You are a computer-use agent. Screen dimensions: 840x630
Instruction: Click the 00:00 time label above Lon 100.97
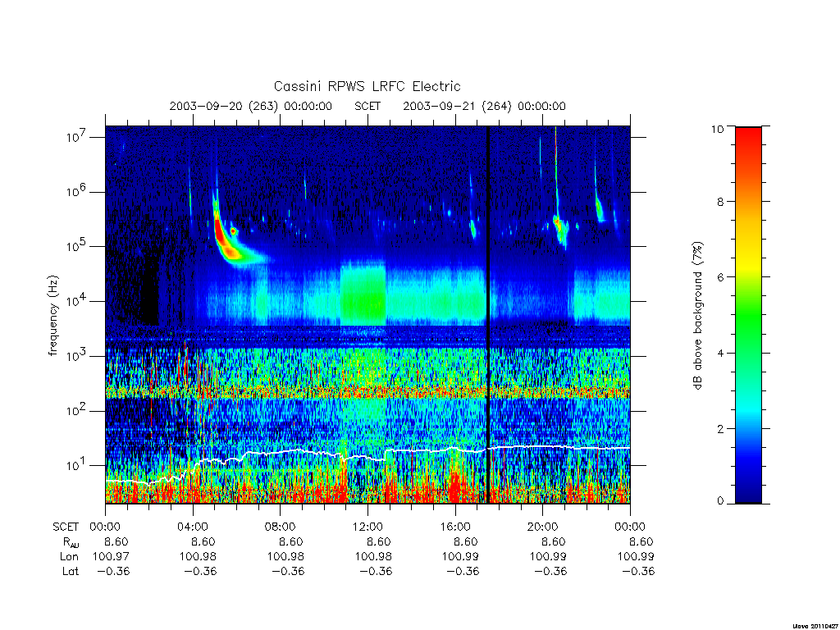coord(105,527)
